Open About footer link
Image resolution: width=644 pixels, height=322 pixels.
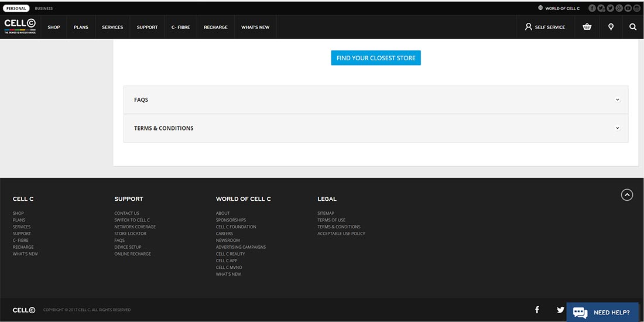pos(222,213)
